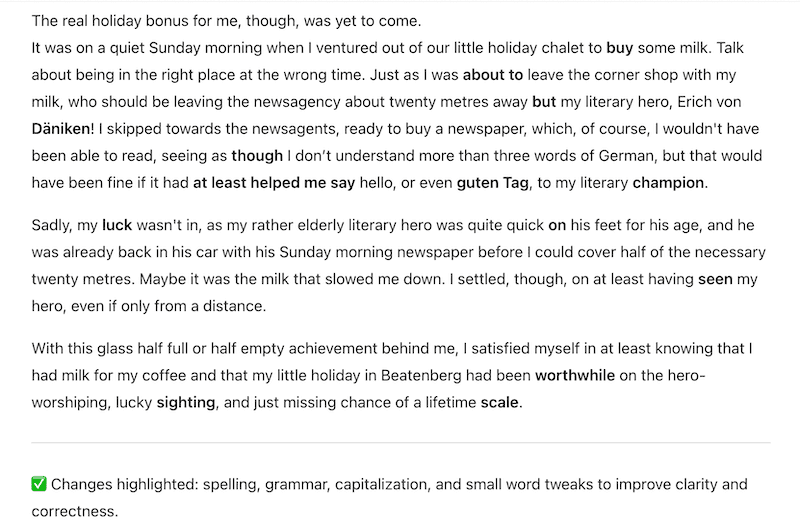The height and width of the screenshot is (529, 800).
Task: Click the bold phrase "at least helped me say"
Action: click(274, 183)
